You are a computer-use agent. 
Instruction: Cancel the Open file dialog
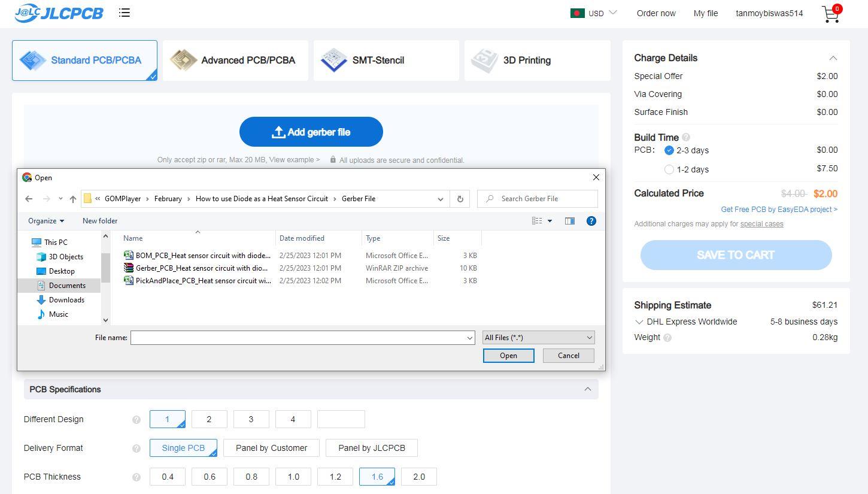coord(568,356)
